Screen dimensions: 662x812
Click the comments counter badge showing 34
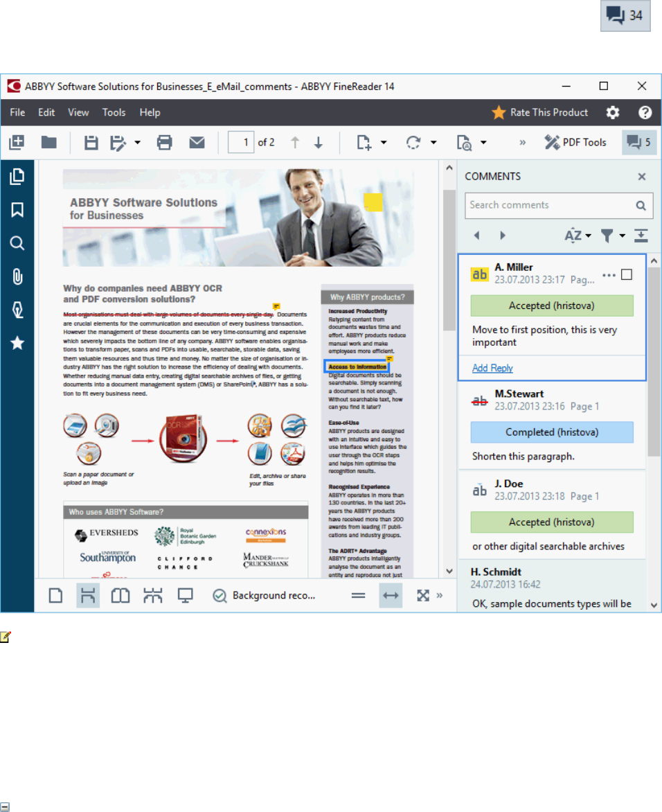click(625, 16)
